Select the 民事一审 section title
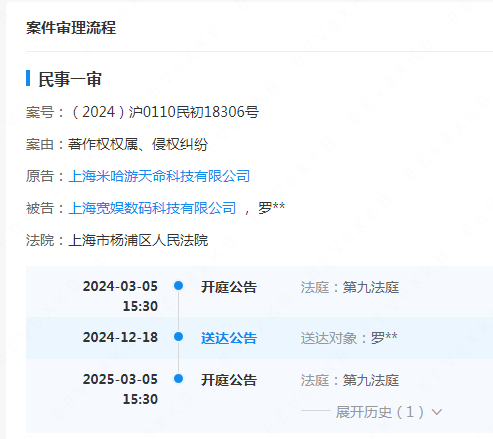Screen dimensions: 493x439 (x=70, y=79)
